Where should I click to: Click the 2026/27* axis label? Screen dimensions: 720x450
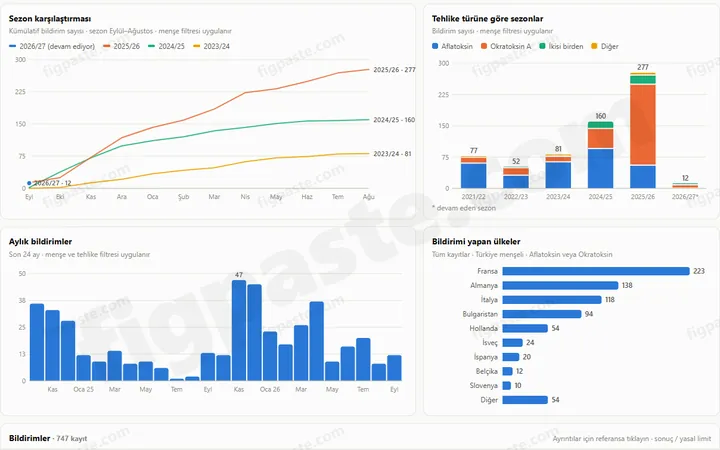click(685, 197)
